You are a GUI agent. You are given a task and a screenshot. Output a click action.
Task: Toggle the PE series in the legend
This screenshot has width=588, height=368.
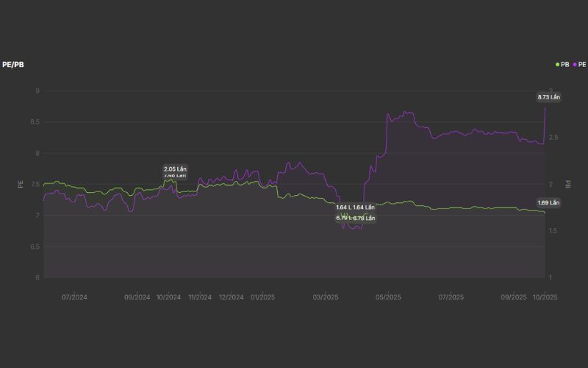581,65
